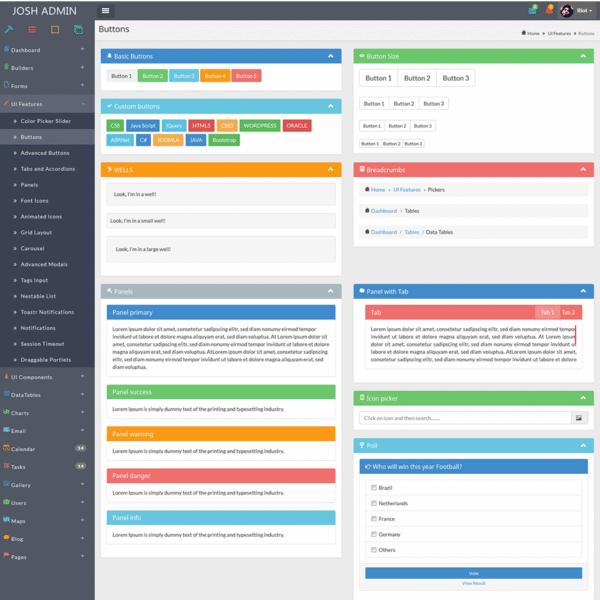Collapse the WELLS panel
The width and height of the screenshot is (600, 600).
coord(331,169)
